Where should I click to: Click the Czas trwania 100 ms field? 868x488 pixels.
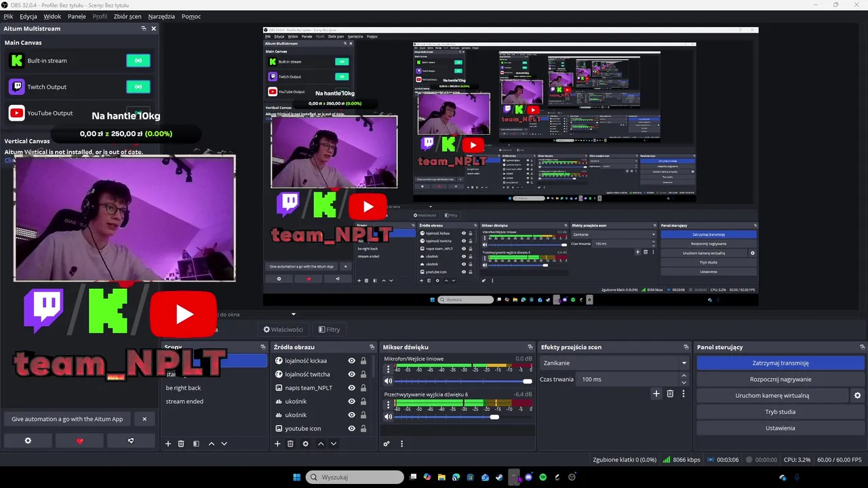tap(627, 380)
